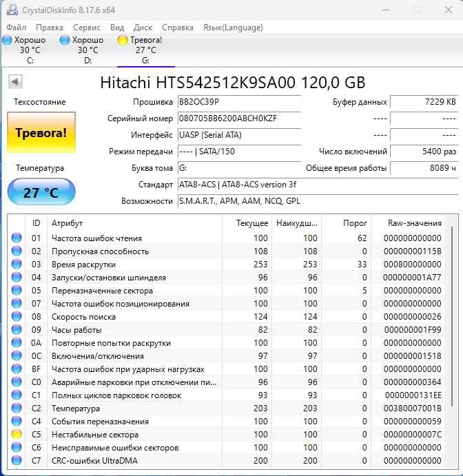The image size is (463, 476).
Task: Click status orb for attribute C2 row
Action: pos(17,408)
